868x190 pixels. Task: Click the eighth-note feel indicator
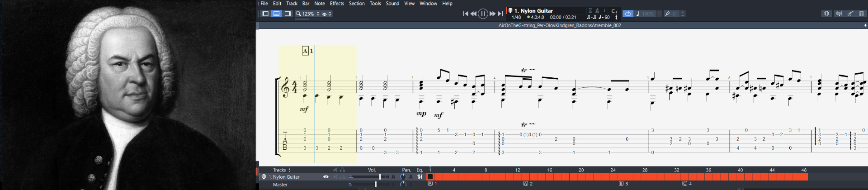click(591, 17)
